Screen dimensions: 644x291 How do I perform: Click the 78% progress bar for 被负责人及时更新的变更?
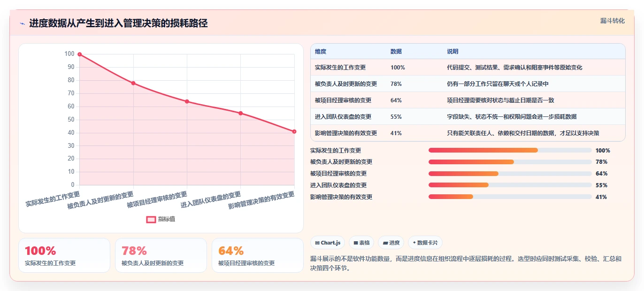tap(510, 162)
